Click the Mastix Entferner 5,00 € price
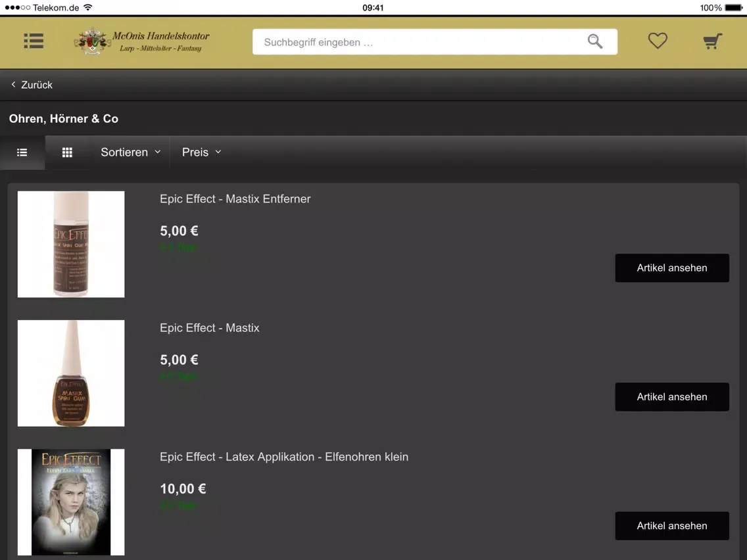The image size is (747, 560). [179, 231]
